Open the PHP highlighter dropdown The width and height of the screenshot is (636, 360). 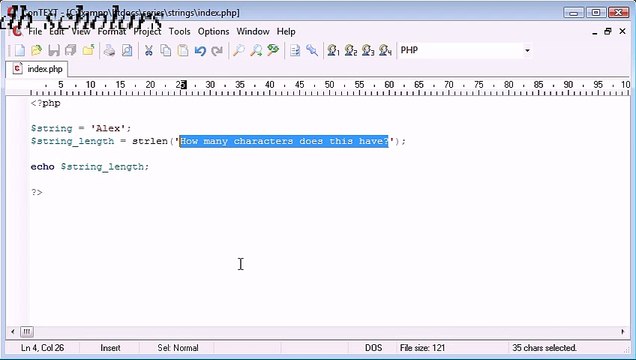click(527, 50)
